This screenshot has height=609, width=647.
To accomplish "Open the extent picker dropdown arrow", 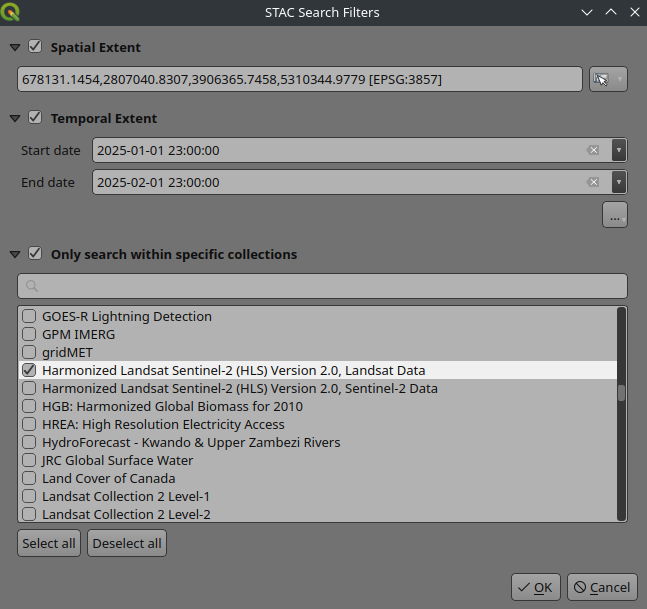I will (x=619, y=79).
